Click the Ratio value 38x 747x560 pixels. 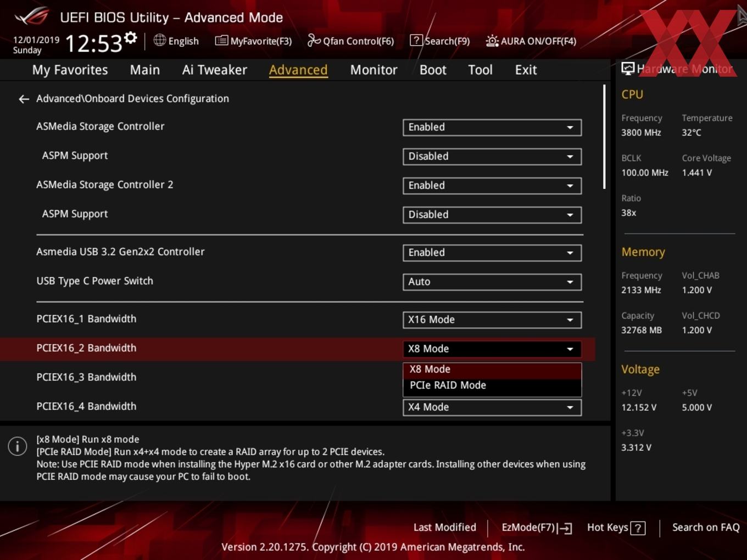tap(629, 213)
